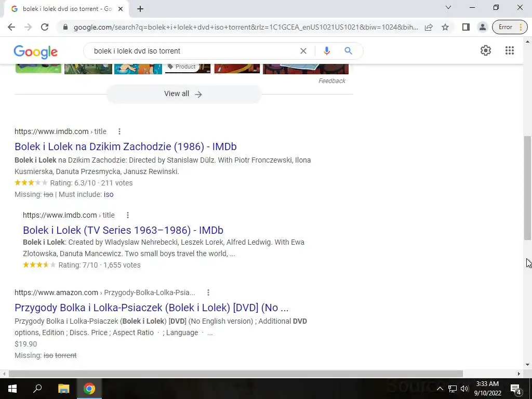Open the Windows Start menu
532x399 pixels.
pyautogui.click(x=12, y=389)
